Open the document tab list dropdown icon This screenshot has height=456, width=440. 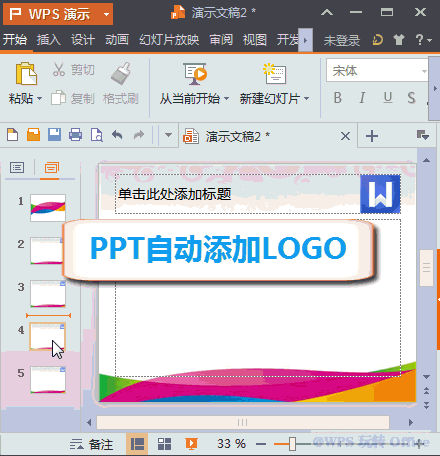(x=423, y=135)
